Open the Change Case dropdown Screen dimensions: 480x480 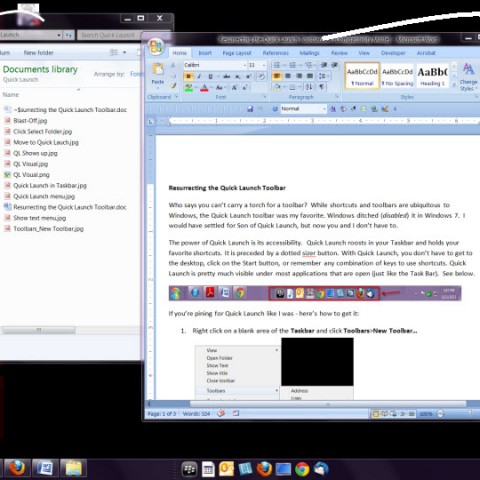click(220, 88)
